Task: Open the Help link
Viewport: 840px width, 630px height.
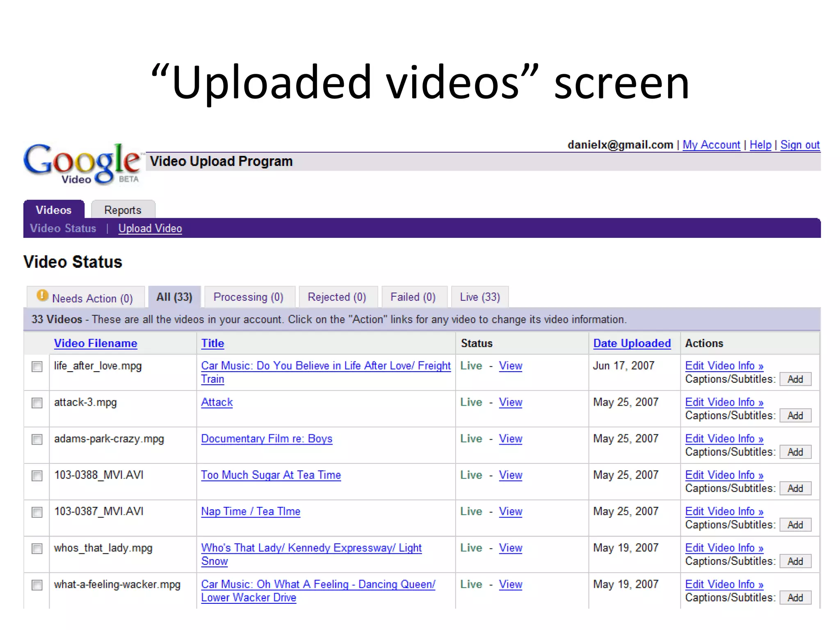Action: coord(760,145)
